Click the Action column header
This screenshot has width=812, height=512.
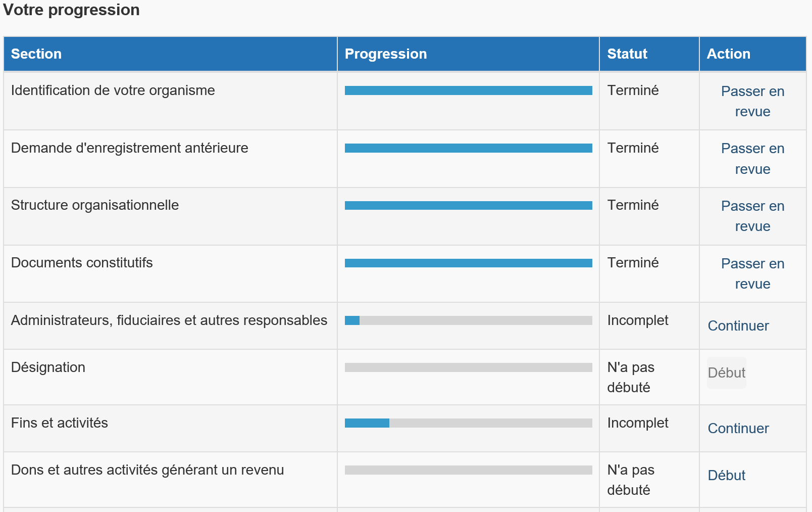[728, 54]
